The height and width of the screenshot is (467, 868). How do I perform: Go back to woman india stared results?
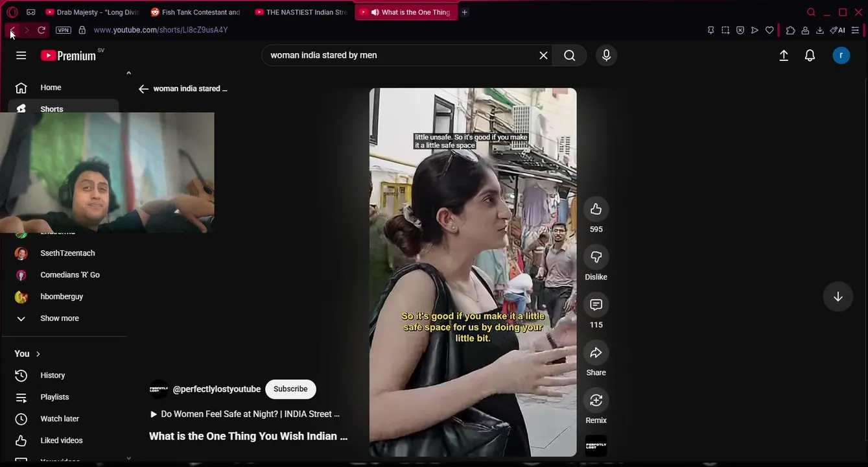pos(144,89)
